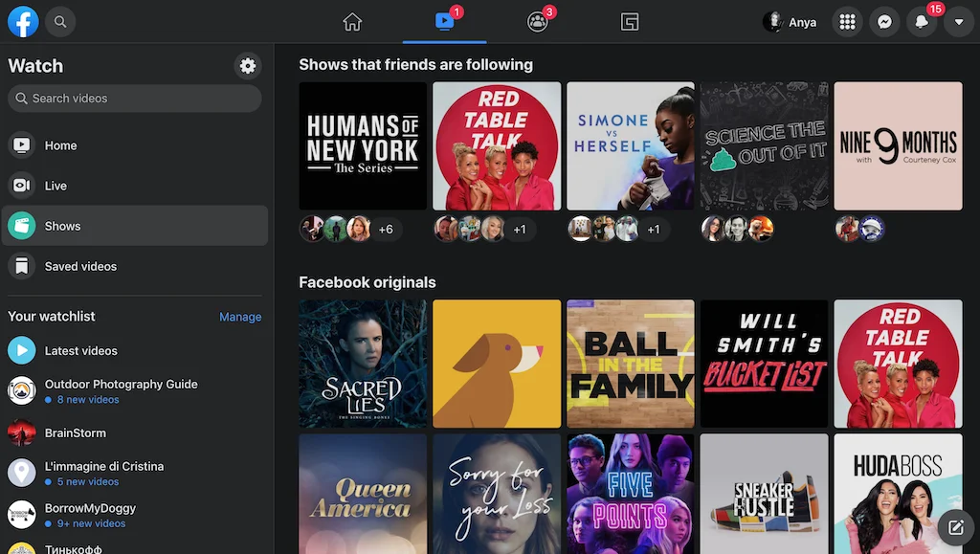Click 9+ new videos under BorrowMyDoggy

[x=91, y=523]
